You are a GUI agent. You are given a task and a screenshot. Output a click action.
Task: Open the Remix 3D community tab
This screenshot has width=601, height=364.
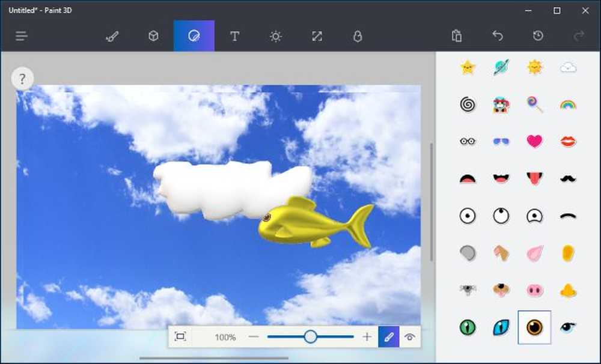[358, 36]
